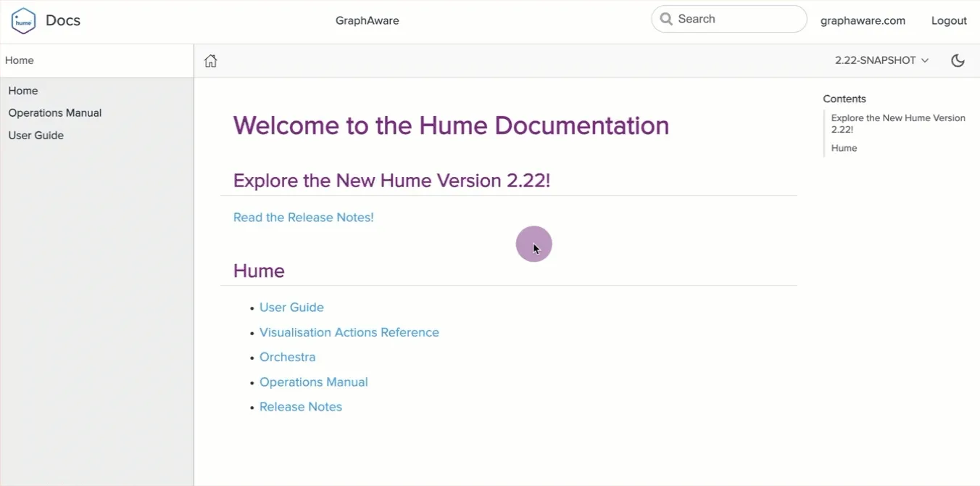This screenshot has height=486, width=980.
Task: Open User Guide in the sidebar
Action: coord(36,136)
